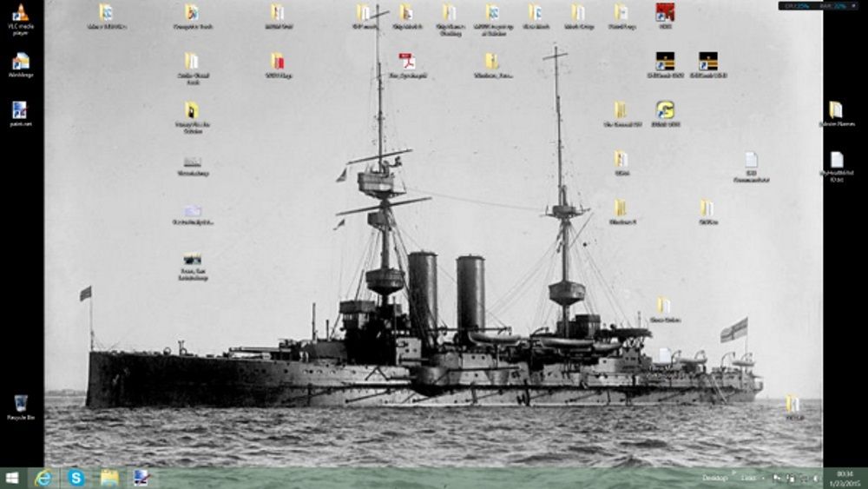Screen dimensions: 868x489
Task: Open File Explorer from the taskbar
Action: [x=109, y=478]
